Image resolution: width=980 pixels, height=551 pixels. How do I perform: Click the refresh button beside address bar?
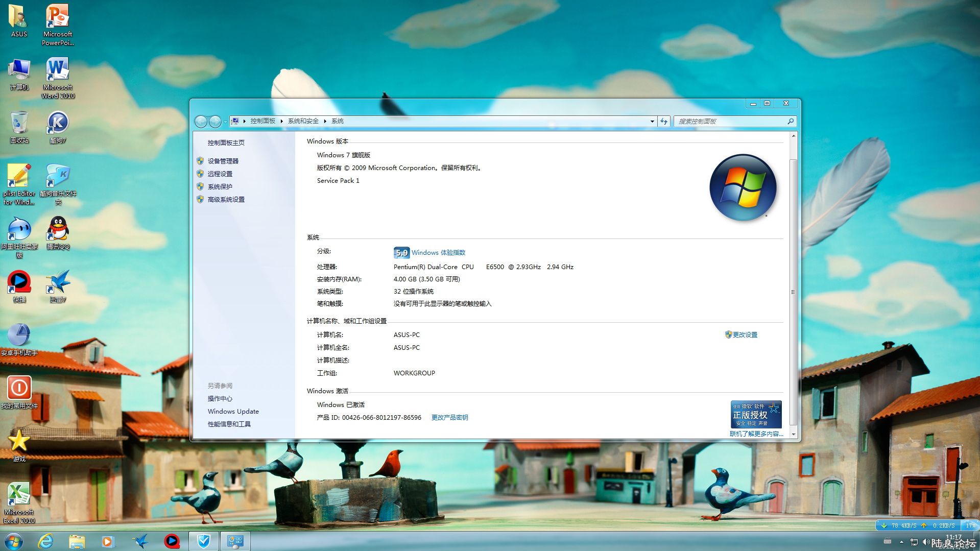[x=664, y=122]
